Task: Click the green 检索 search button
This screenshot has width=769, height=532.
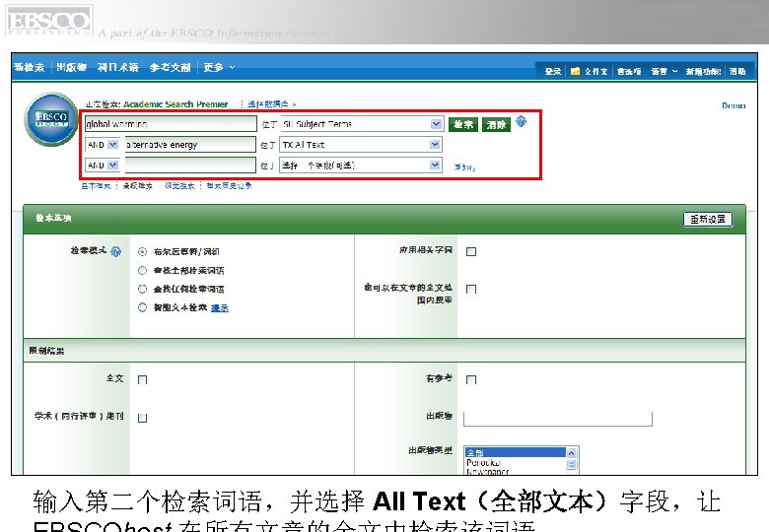Action: point(463,124)
